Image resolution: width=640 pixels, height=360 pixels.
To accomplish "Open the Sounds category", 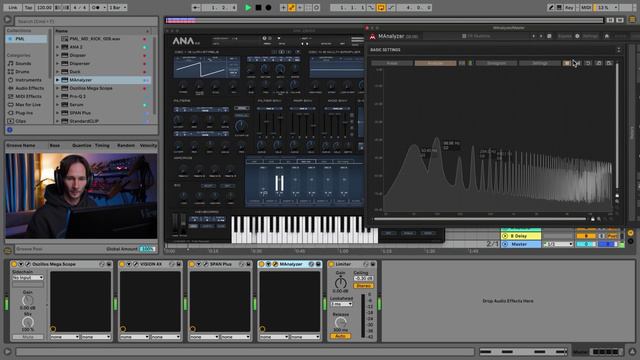I will point(23,63).
